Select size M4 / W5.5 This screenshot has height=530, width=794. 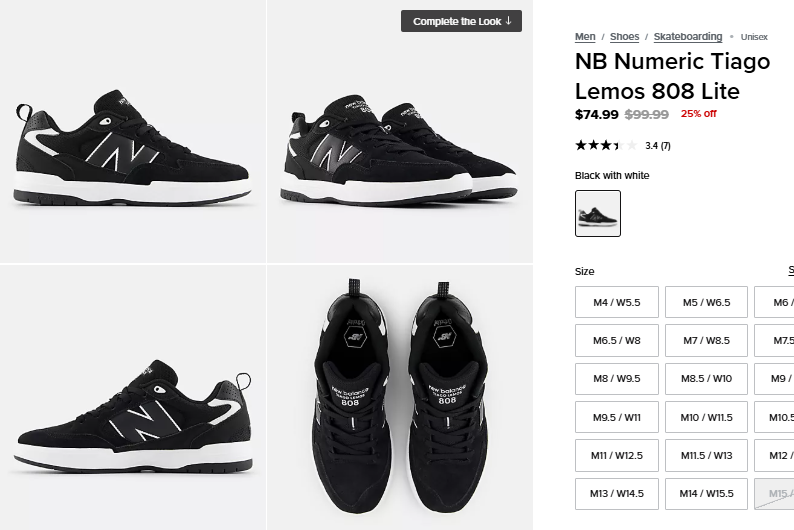(x=617, y=302)
